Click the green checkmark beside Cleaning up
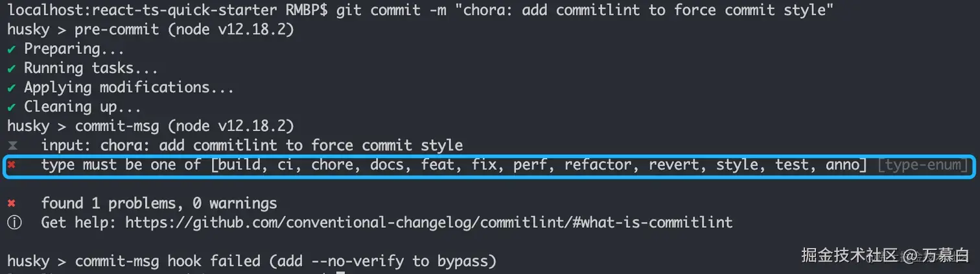 [x=12, y=106]
